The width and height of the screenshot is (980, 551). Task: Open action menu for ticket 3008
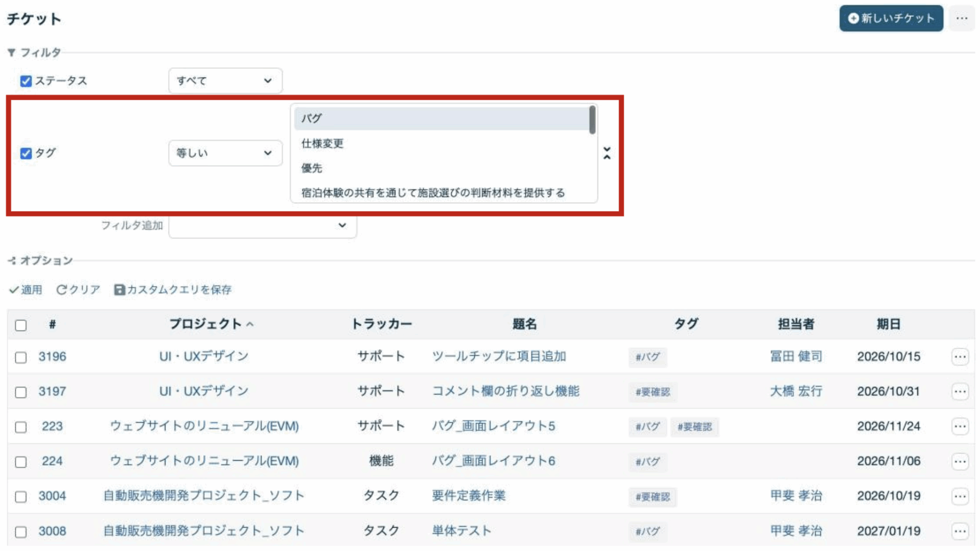click(x=960, y=531)
